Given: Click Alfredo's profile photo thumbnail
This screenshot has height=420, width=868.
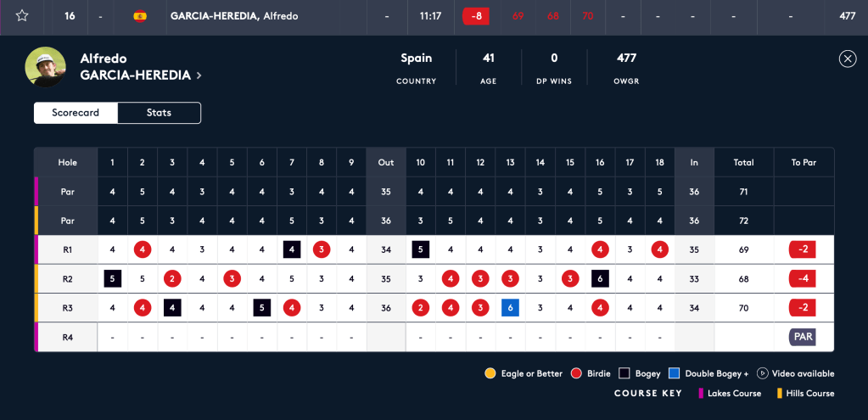Looking at the screenshot, I should tap(46, 67).
